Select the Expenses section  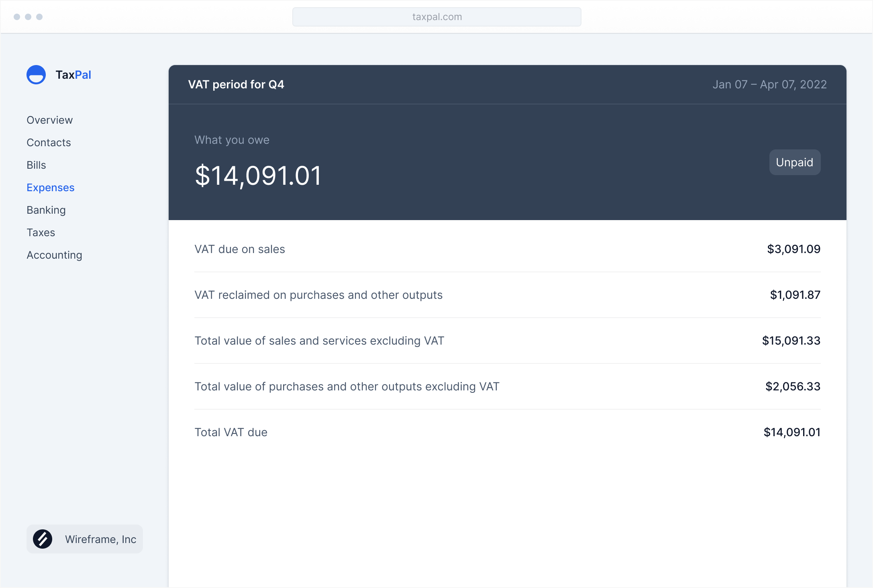(x=50, y=187)
